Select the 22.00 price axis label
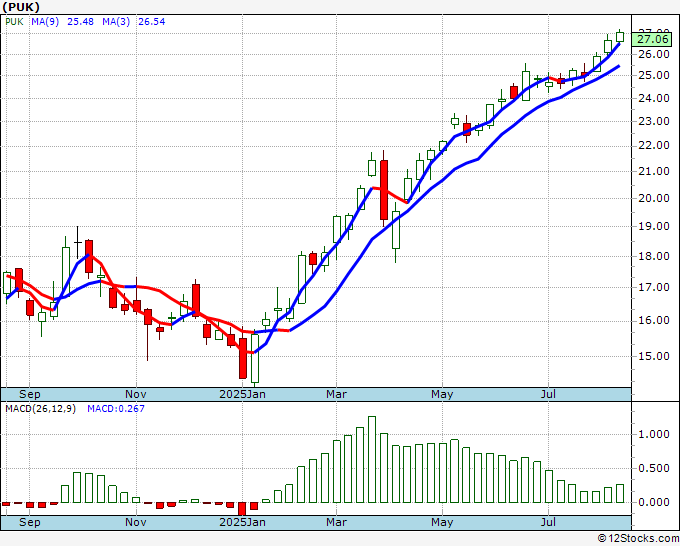Image resolution: width=680 pixels, height=546 pixels. 654,146
